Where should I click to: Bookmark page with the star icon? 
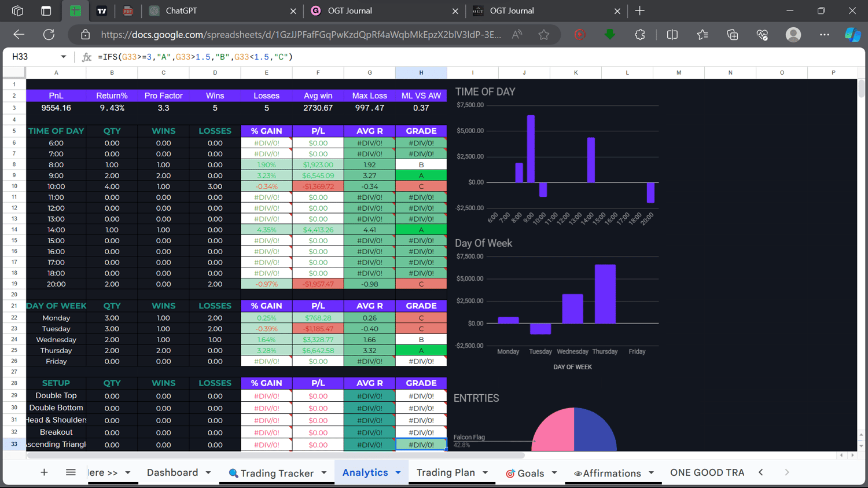(543, 35)
